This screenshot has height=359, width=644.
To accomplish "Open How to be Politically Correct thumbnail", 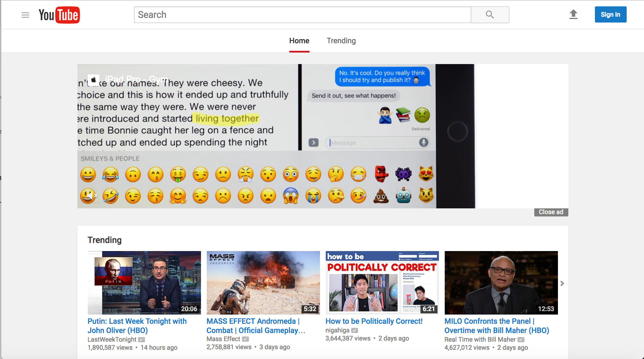I will tap(382, 283).
